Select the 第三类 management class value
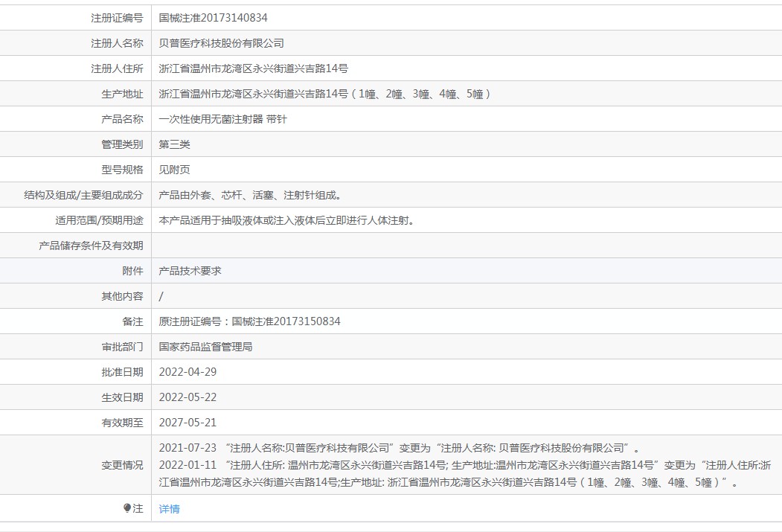This screenshot has width=782, height=532. (175, 144)
